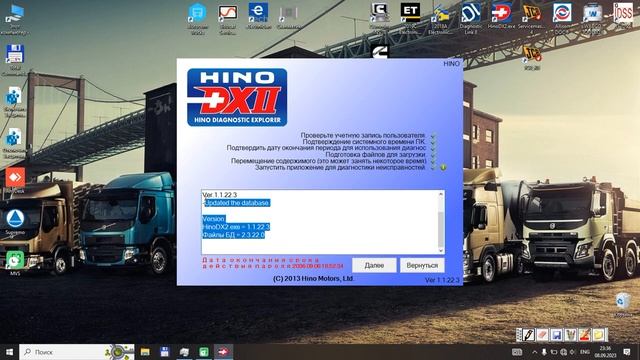Click the scrollbar down arrow in version log
The width and height of the screenshot is (640, 360).
[x=441, y=250]
